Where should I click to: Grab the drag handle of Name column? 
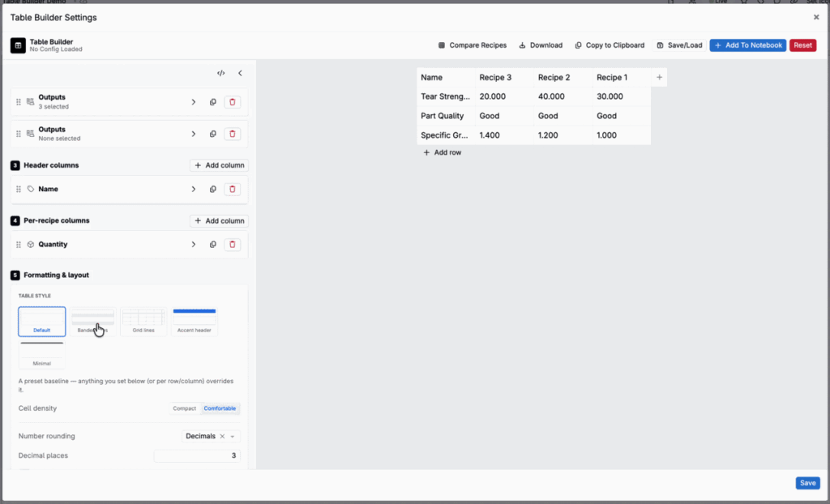tap(19, 189)
